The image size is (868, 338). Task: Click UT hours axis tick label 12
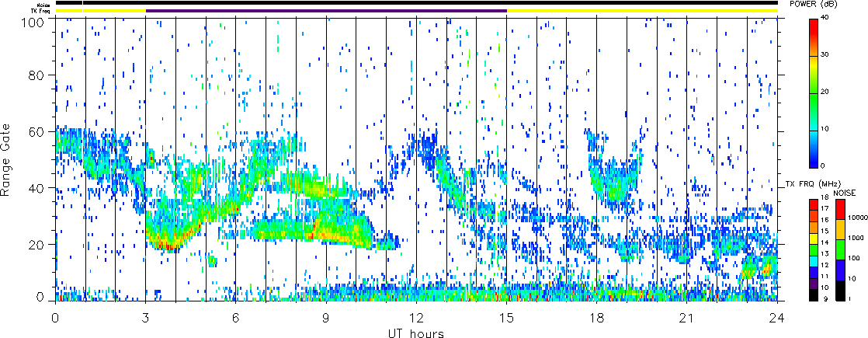point(416,318)
